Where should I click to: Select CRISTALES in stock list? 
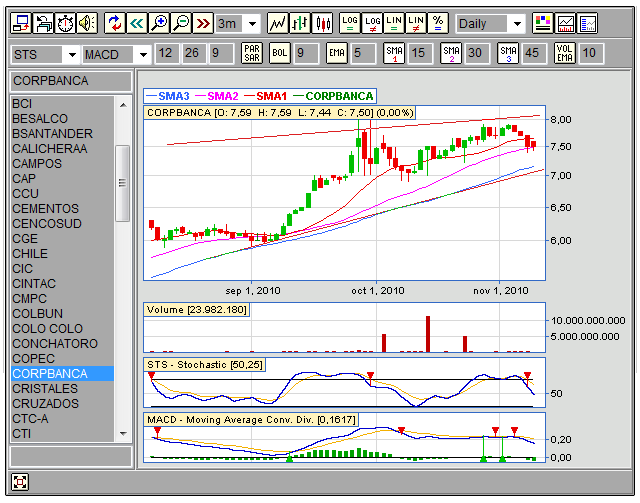62,389
